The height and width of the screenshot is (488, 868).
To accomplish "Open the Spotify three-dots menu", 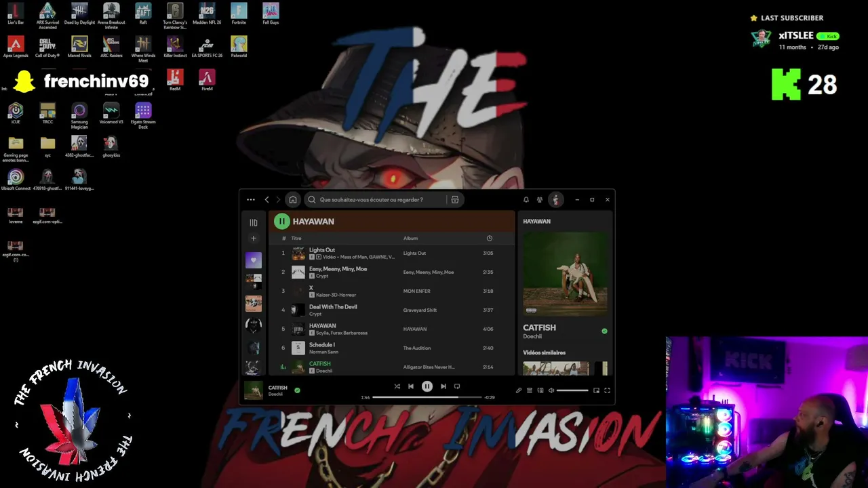I will (251, 200).
